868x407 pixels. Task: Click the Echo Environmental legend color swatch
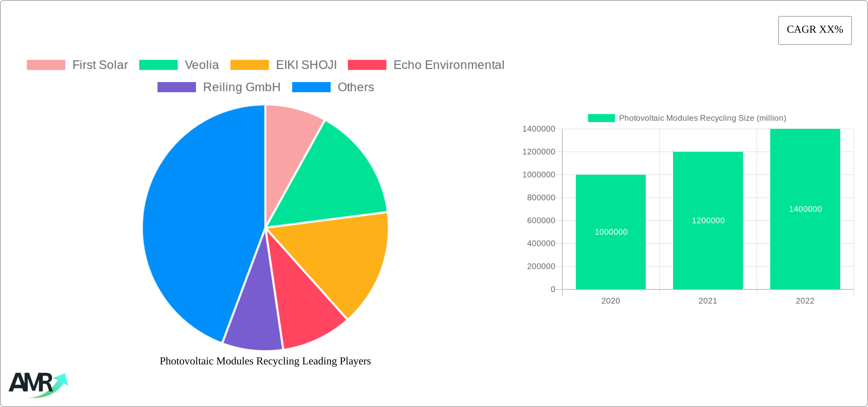pyautogui.click(x=367, y=65)
